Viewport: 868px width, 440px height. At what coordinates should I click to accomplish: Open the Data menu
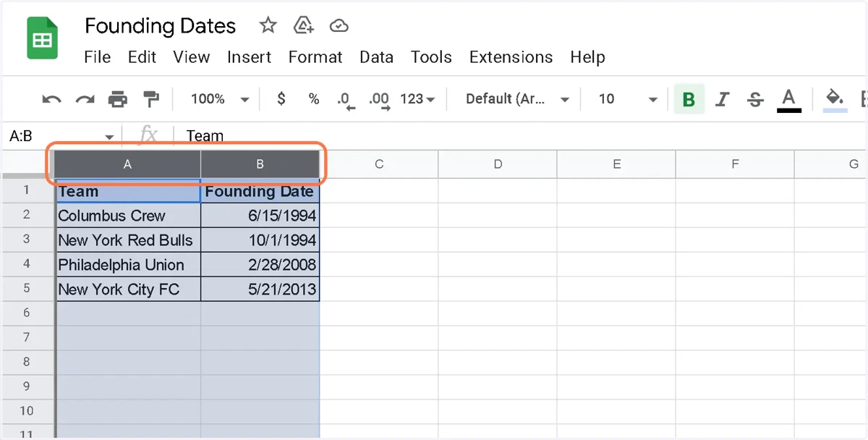coord(376,57)
